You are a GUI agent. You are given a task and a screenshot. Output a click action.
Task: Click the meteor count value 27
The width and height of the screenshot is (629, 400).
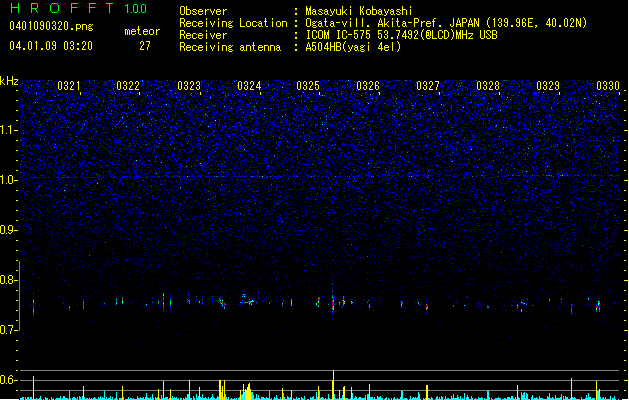click(x=145, y=46)
